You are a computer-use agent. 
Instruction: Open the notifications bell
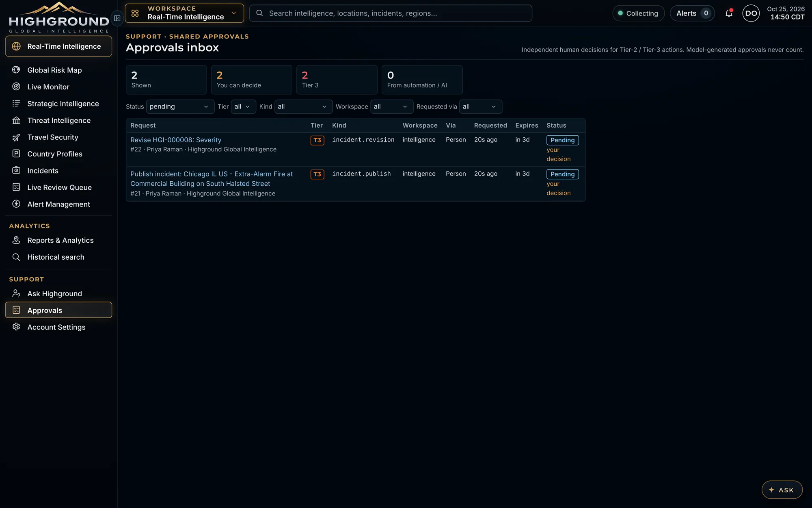pos(729,13)
